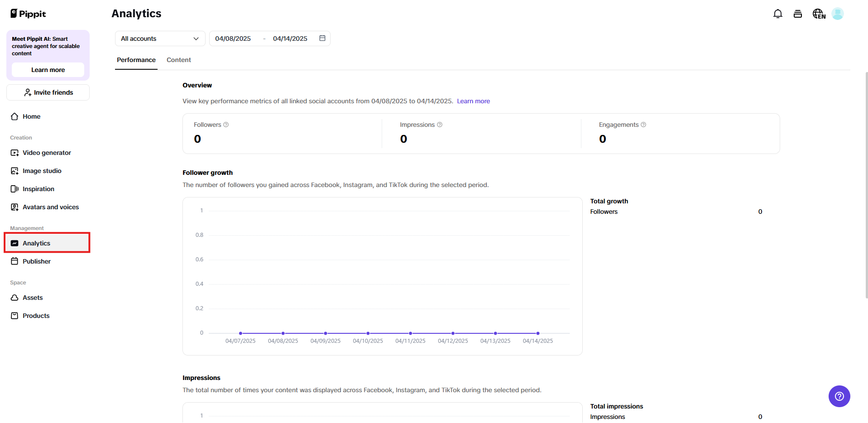
Task: Open the Publisher page
Action: (x=36, y=261)
